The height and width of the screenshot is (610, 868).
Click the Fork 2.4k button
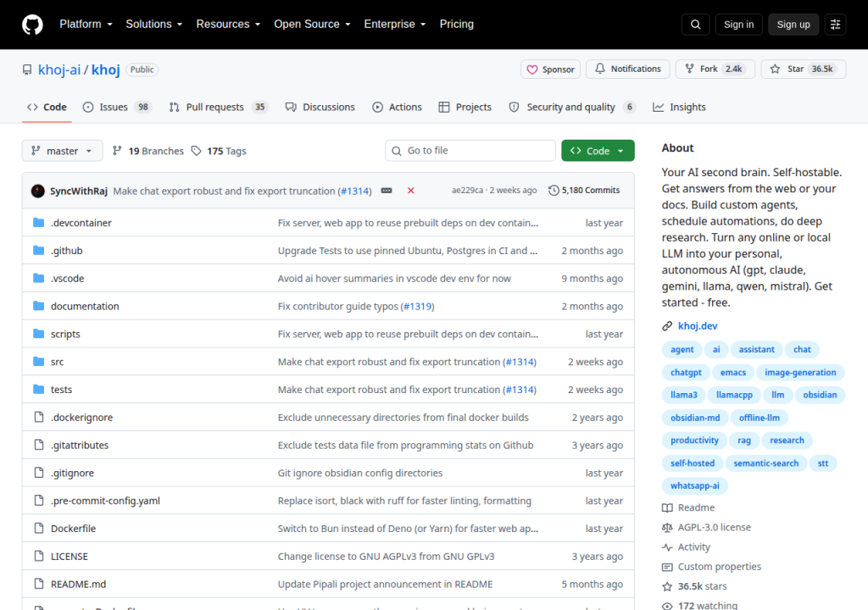tap(715, 69)
